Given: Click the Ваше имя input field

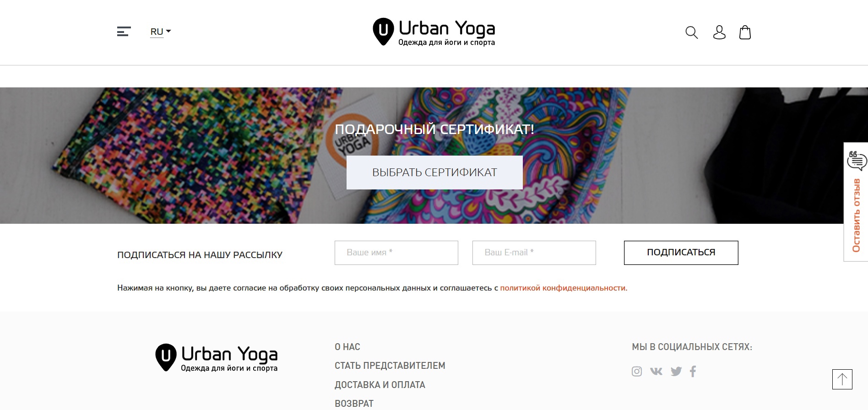Looking at the screenshot, I should click(396, 253).
